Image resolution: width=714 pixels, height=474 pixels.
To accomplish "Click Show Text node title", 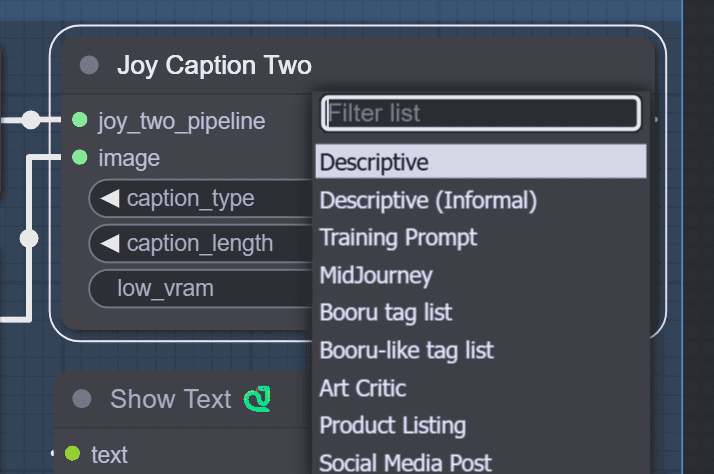I will [x=171, y=399].
